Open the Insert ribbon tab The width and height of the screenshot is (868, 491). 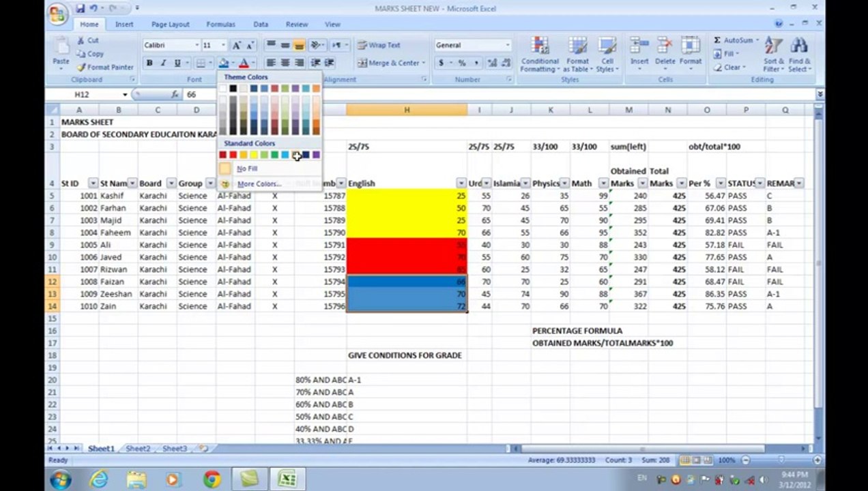click(x=124, y=25)
